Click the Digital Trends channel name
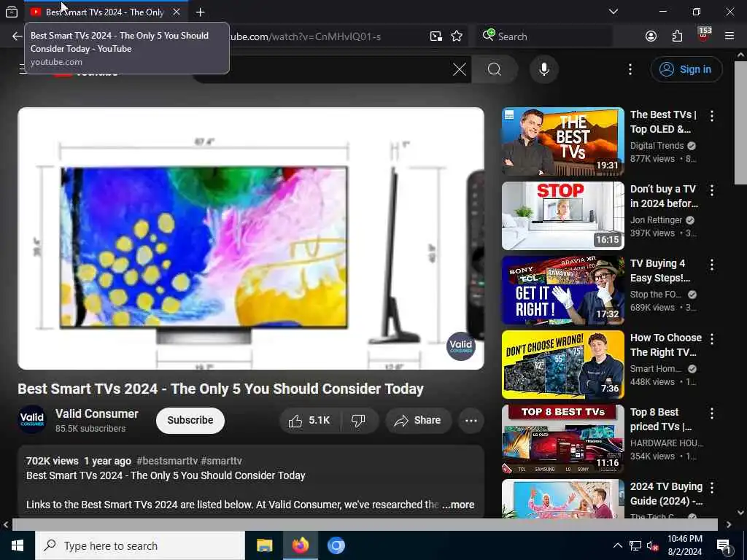This screenshot has width=747, height=560. click(x=657, y=146)
